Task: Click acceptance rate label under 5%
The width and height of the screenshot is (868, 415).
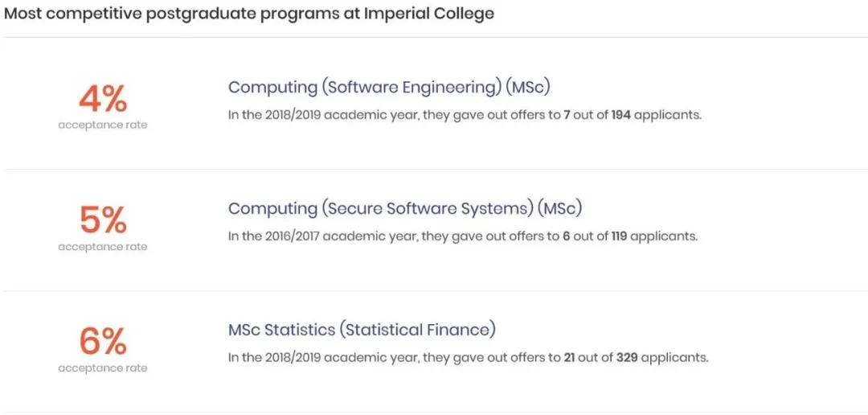Action: 103,247
